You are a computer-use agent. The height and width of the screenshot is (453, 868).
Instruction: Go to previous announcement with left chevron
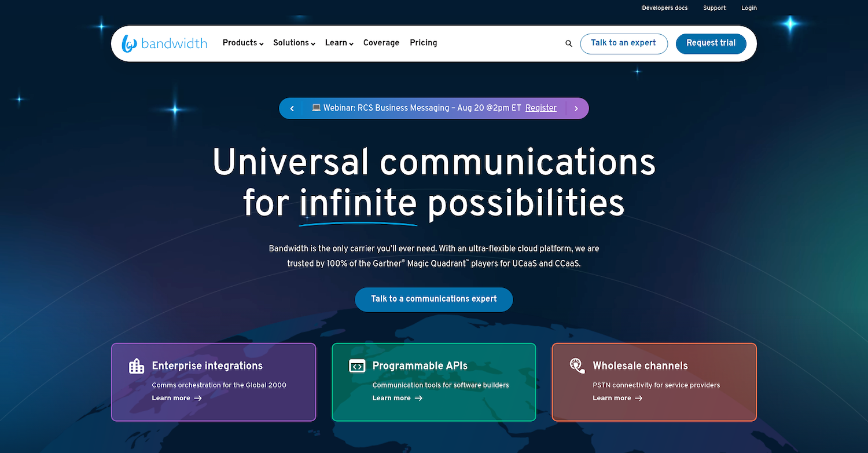click(x=292, y=108)
